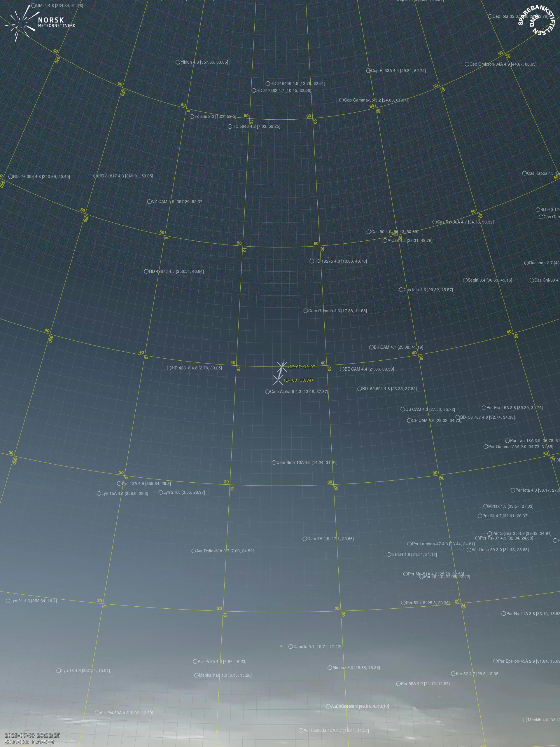Viewport: 560px width, 747px height.
Task: Select the Cam Beta-10A star marker
Action: [x=274, y=463]
